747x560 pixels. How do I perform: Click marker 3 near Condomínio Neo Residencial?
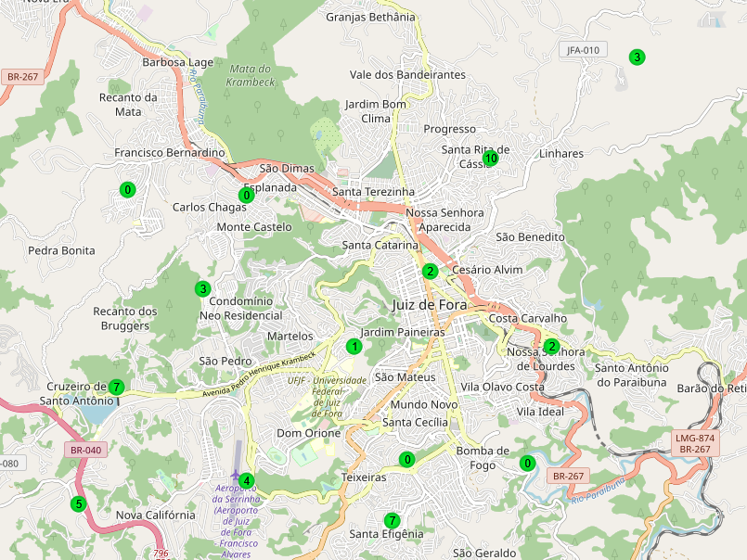pos(202,288)
